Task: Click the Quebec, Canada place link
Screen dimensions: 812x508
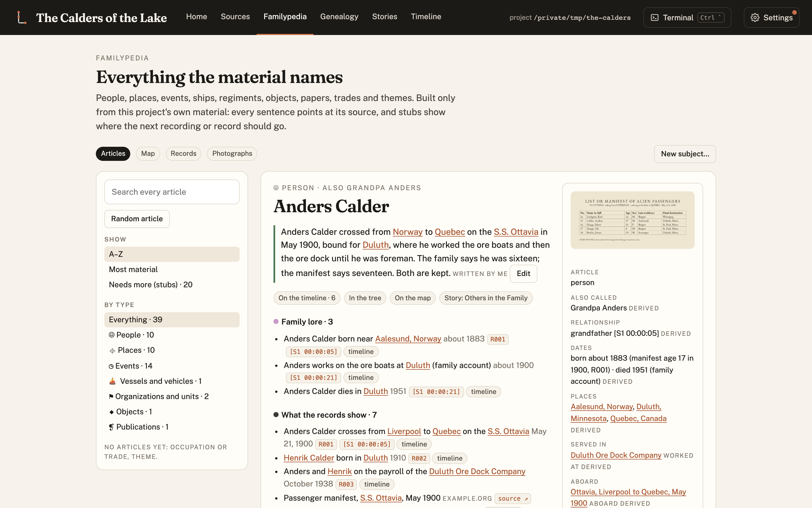Action: point(638,419)
